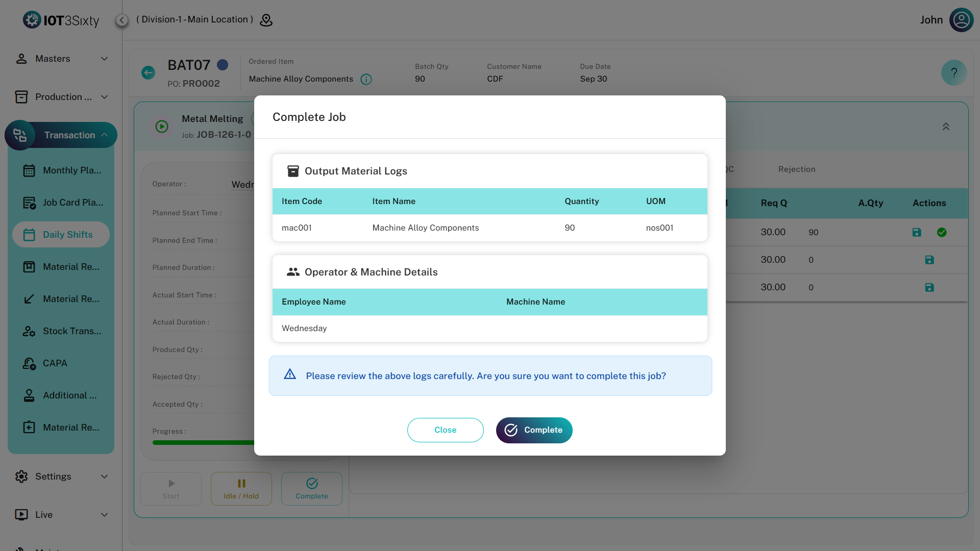Click the sidebar collapse arrow
The height and width of the screenshot is (551, 980).
tap(122, 20)
